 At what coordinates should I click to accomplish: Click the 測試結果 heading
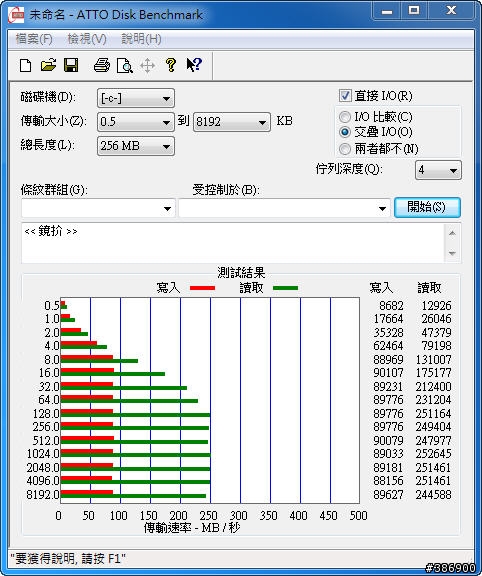tap(241, 273)
